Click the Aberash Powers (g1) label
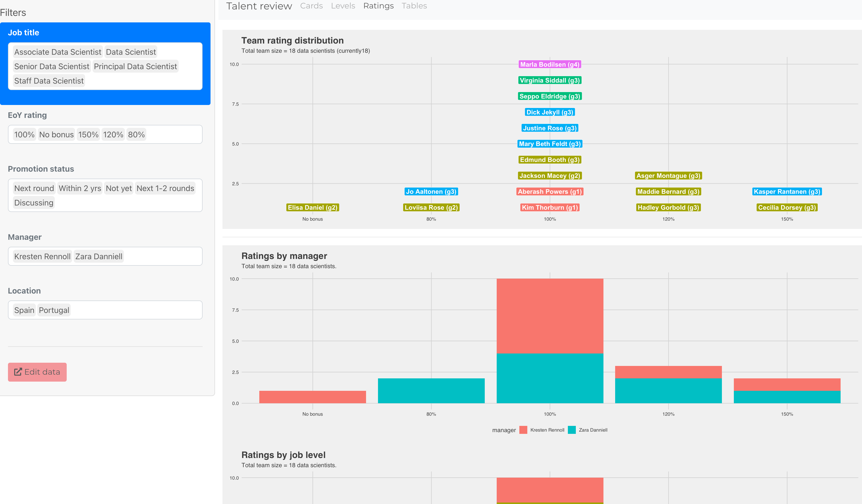862x504 pixels. (550, 192)
